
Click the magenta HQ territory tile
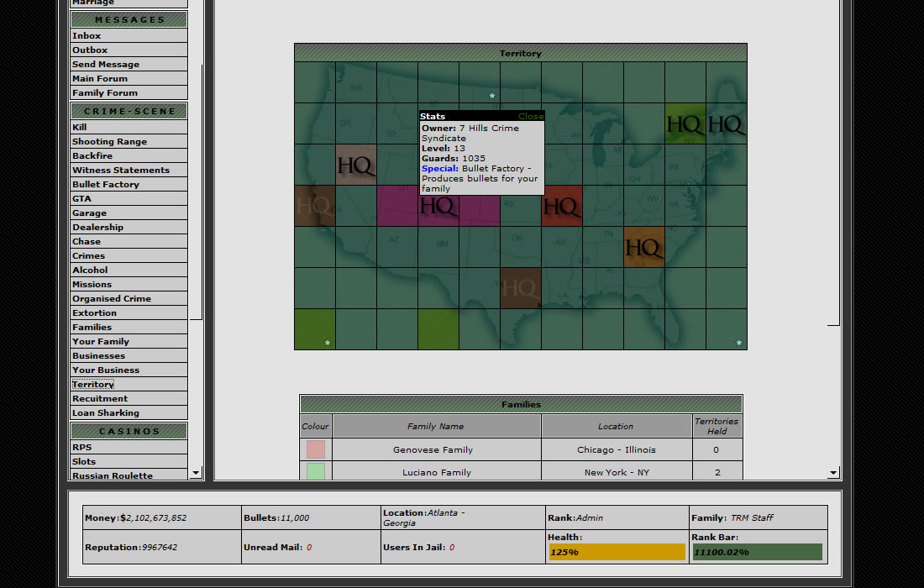pos(438,207)
